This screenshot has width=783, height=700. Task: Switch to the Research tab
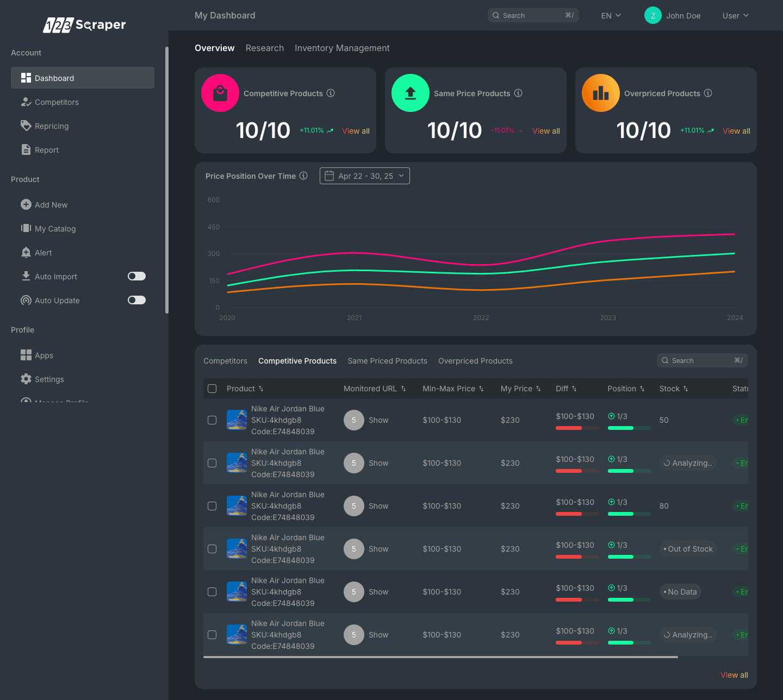(265, 48)
